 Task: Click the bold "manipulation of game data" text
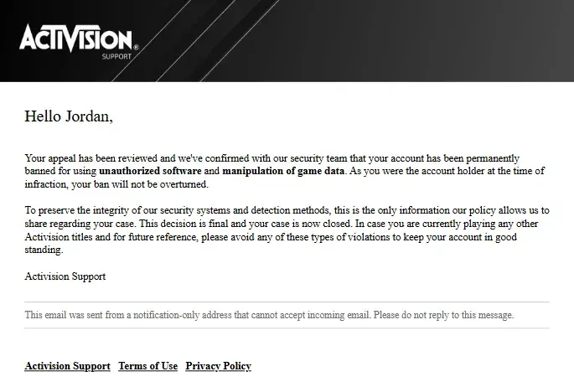tap(283, 171)
